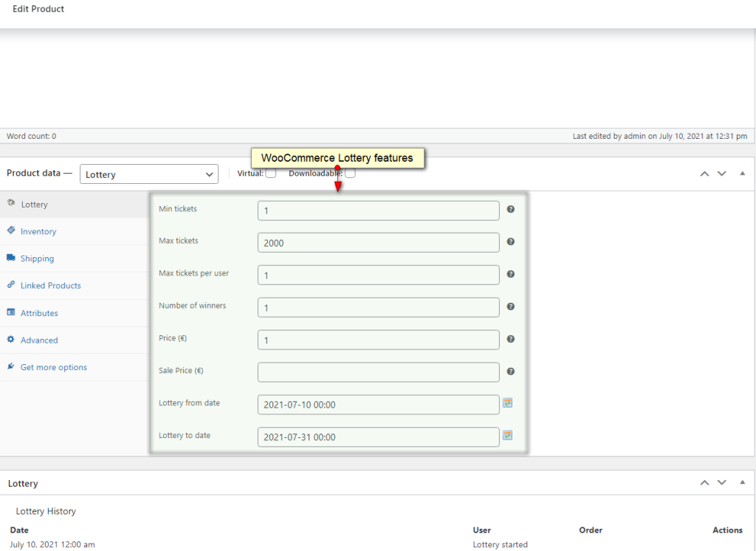The height and width of the screenshot is (551, 756).
Task: Open the Linked Products tab
Action: (x=75, y=286)
